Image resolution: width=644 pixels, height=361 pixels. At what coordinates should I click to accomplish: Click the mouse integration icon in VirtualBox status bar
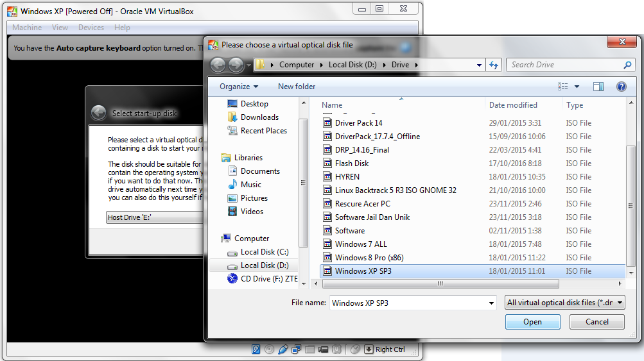click(x=355, y=349)
